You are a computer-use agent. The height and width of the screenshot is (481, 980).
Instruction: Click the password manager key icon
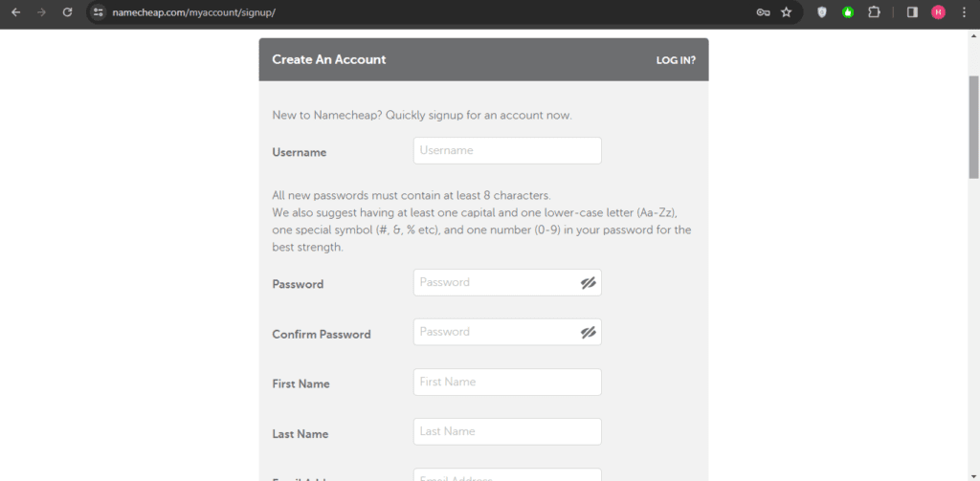tap(763, 11)
